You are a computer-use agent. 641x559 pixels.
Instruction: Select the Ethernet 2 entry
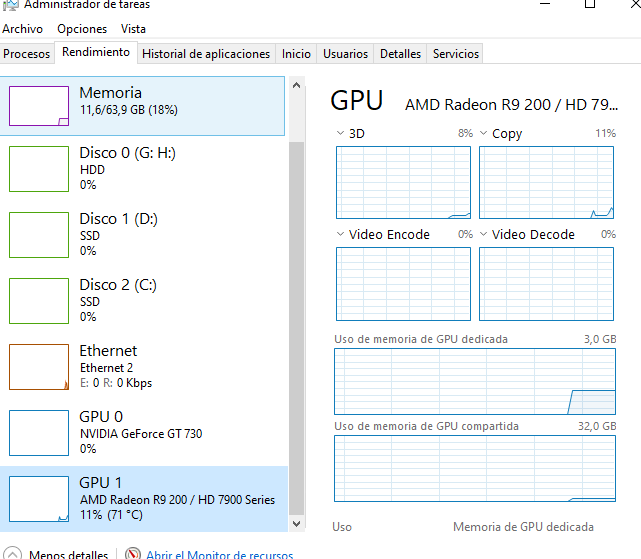click(x=142, y=367)
